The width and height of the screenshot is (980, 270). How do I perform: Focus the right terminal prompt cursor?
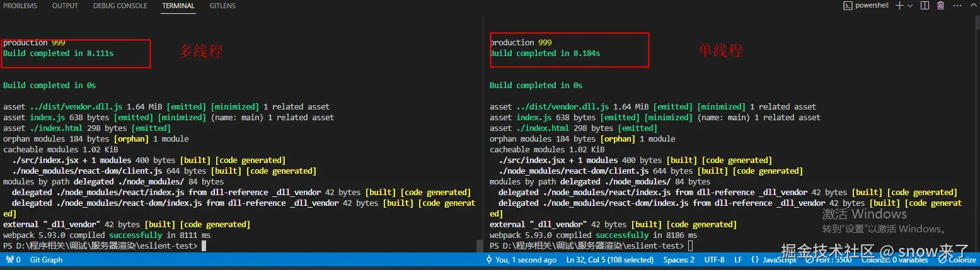click(691, 245)
